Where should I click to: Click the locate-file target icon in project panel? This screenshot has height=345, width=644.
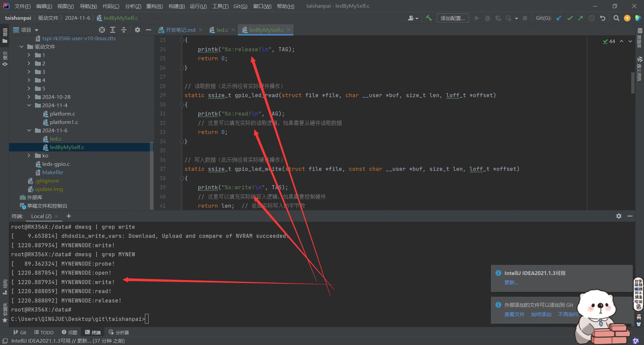point(102,30)
